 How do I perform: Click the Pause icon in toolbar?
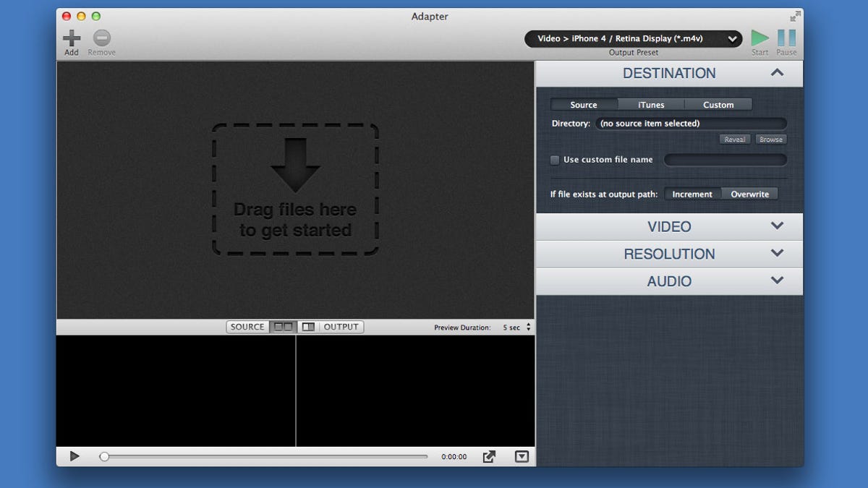point(786,38)
